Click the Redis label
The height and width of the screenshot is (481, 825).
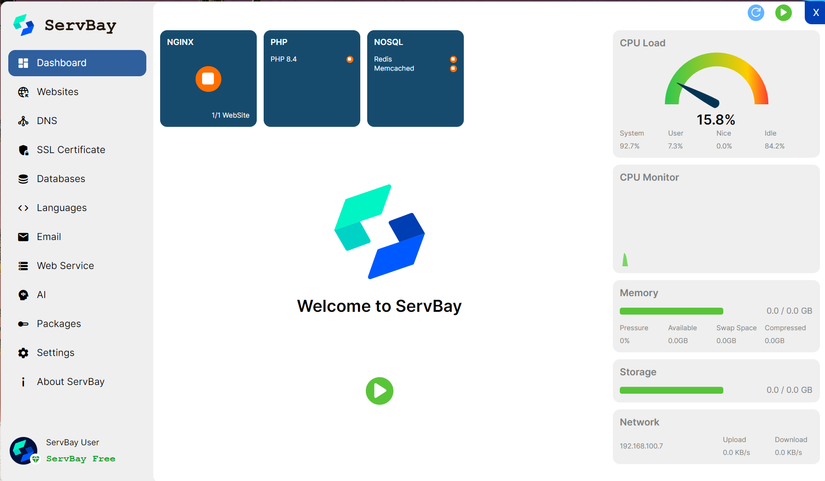[x=383, y=59]
